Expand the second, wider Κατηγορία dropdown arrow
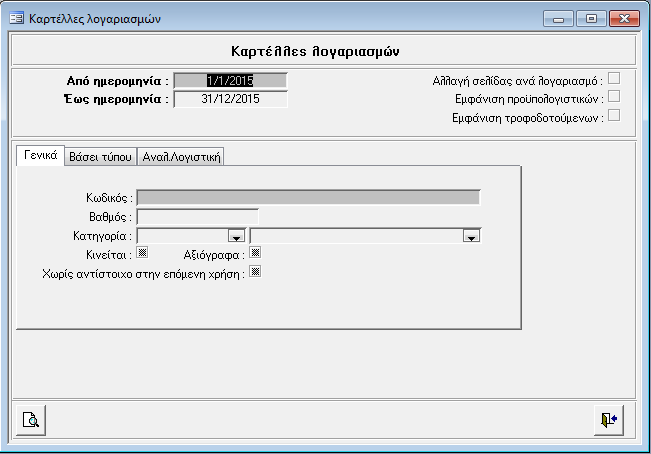 click(470, 236)
